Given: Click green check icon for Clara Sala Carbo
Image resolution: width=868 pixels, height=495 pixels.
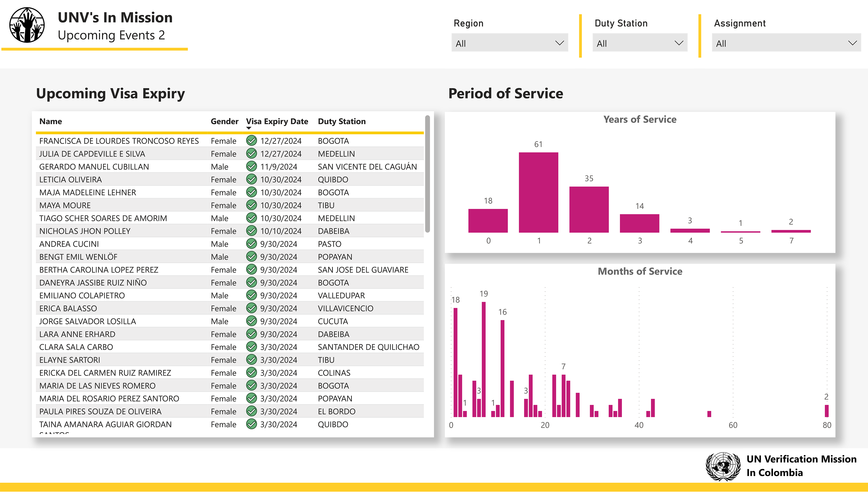Looking at the screenshot, I should (251, 347).
